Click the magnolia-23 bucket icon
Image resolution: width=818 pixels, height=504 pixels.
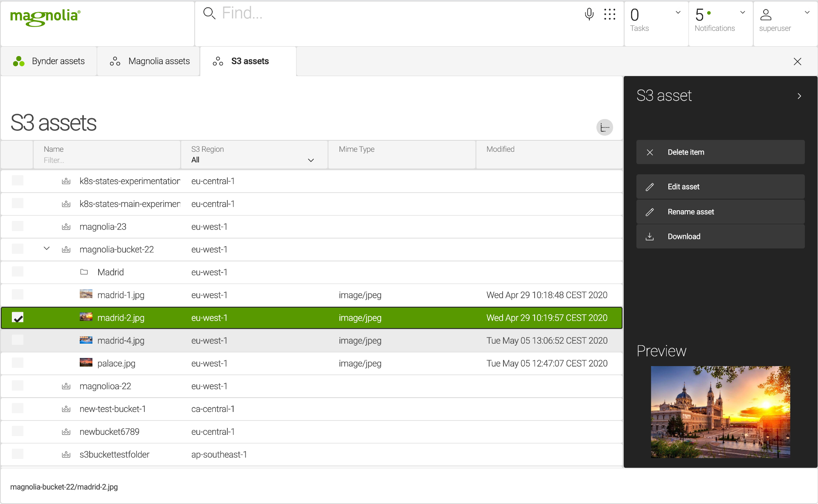(x=66, y=227)
